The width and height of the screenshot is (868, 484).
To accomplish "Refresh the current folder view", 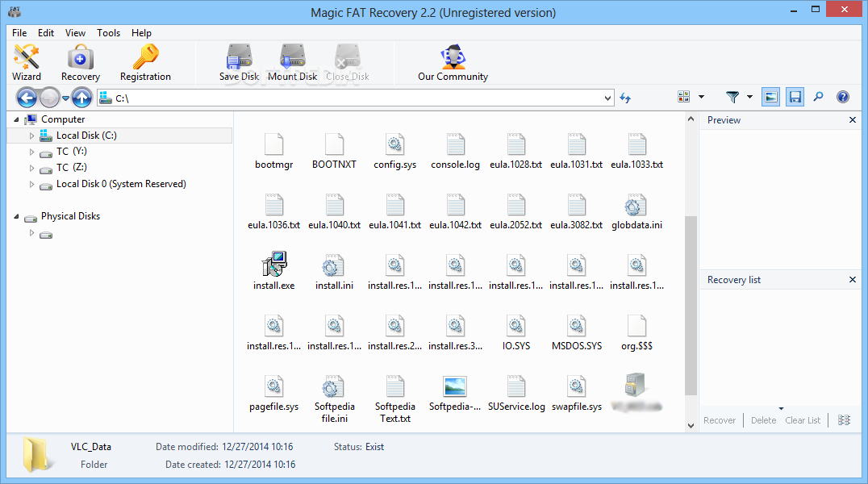I will (625, 98).
